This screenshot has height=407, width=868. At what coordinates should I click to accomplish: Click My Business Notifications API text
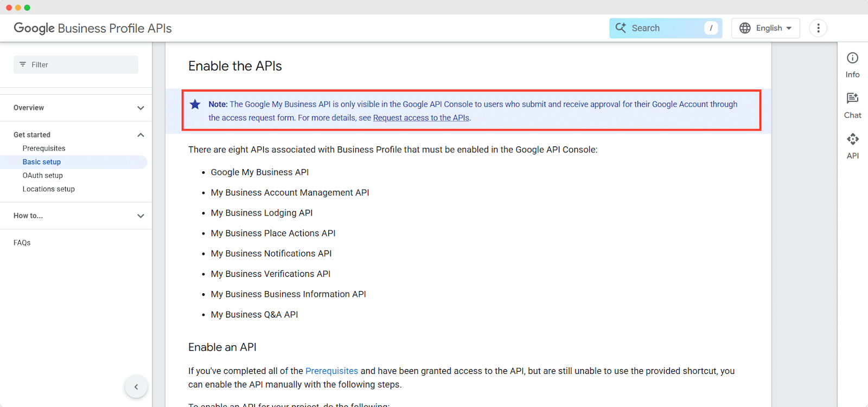(271, 254)
